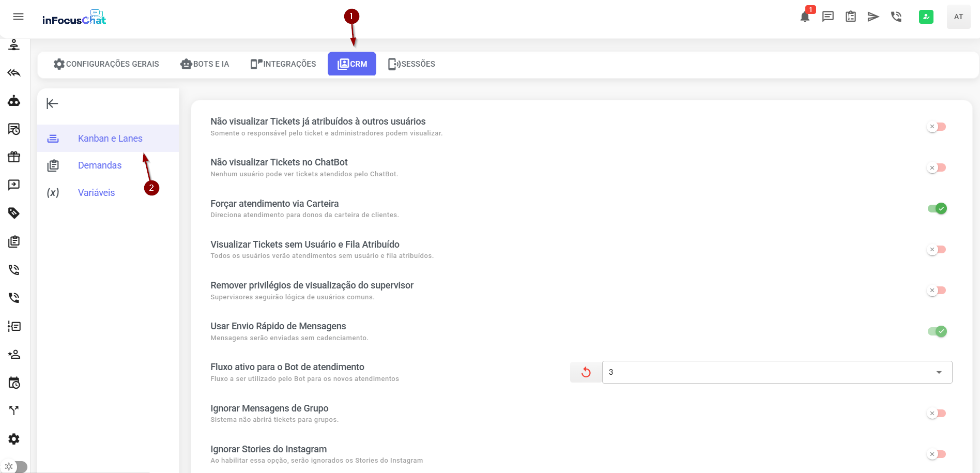
Task: Click the paper plane send icon
Action: pos(873,17)
